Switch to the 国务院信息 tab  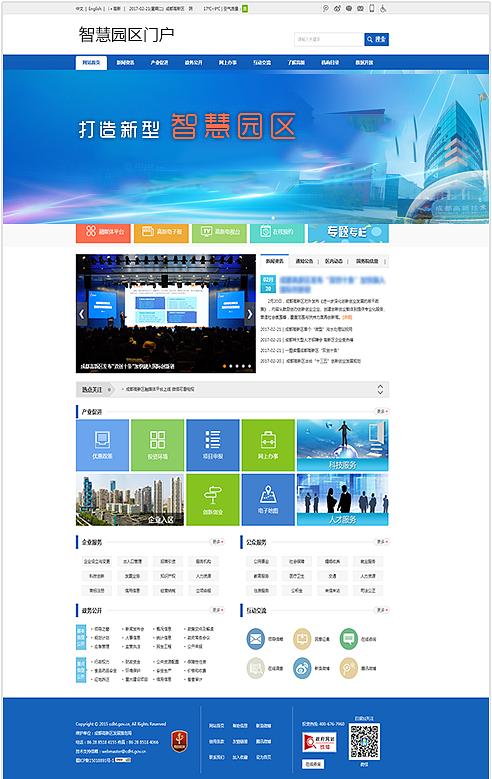click(x=367, y=261)
